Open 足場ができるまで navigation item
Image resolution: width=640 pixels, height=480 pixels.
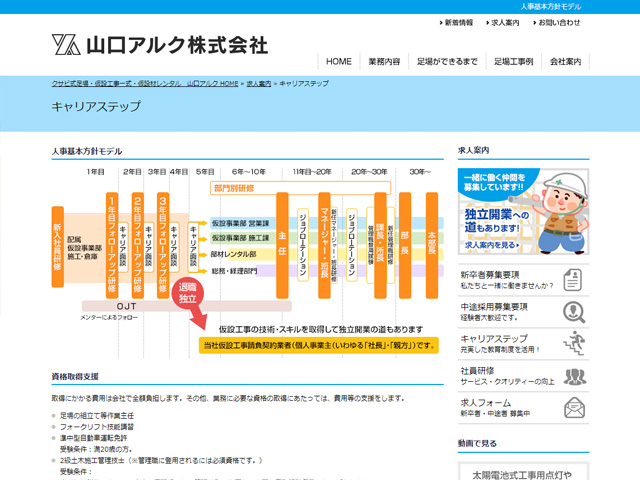pos(447,62)
